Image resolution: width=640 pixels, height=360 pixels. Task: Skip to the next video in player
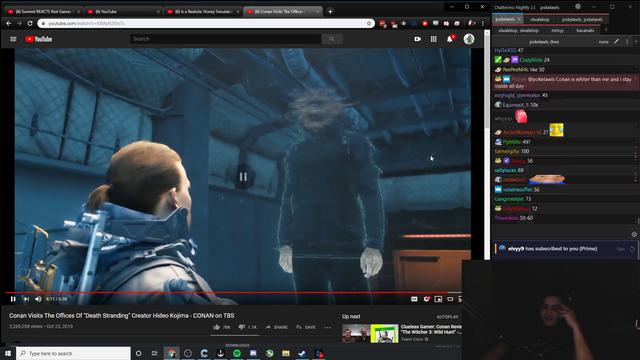[26, 299]
